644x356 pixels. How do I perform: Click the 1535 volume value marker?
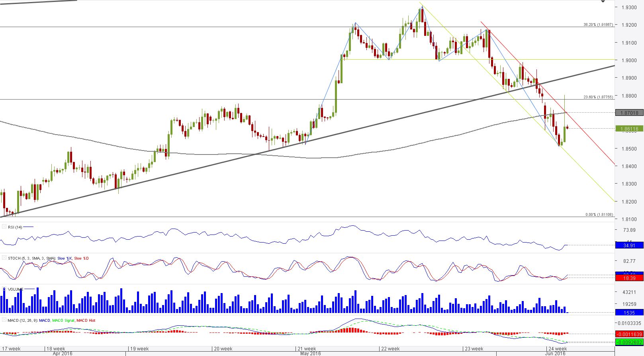tap(629, 313)
